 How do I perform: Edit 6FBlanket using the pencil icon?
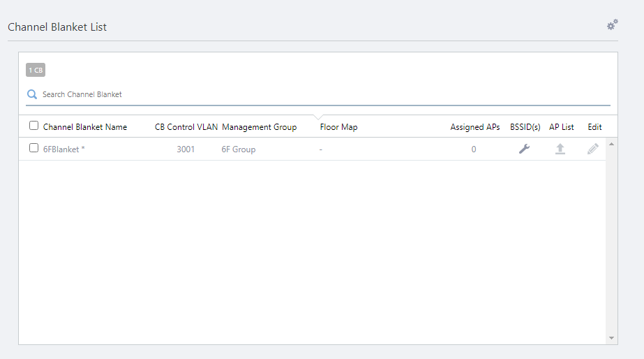[593, 149]
